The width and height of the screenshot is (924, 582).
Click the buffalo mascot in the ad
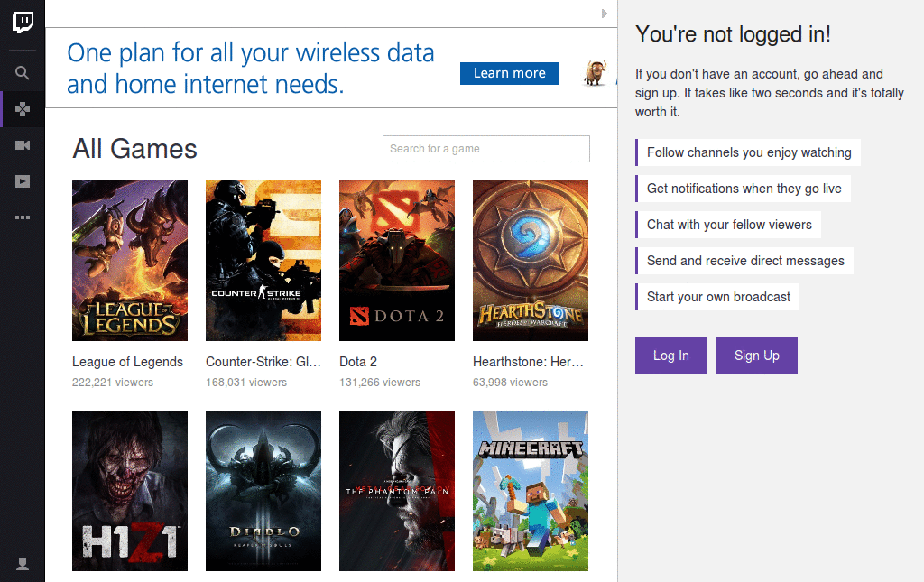pyautogui.click(x=596, y=73)
